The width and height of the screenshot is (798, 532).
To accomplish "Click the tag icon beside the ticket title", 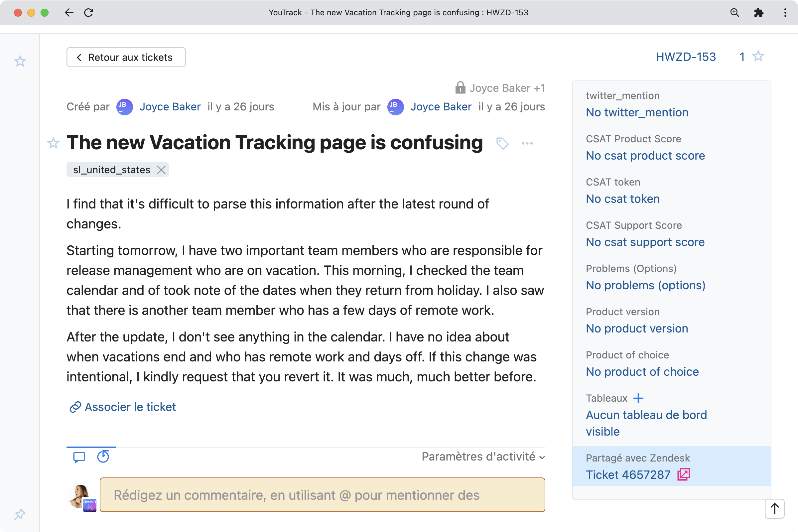I will pyautogui.click(x=502, y=143).
